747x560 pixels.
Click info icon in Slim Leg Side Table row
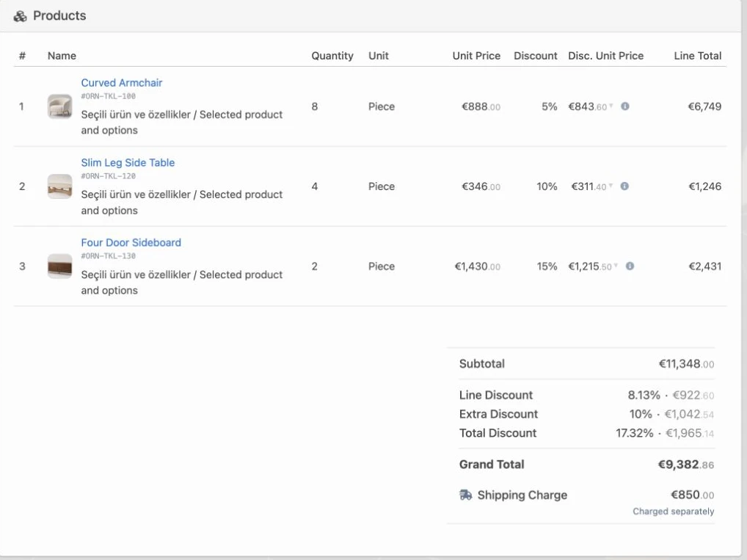[624, 186]
